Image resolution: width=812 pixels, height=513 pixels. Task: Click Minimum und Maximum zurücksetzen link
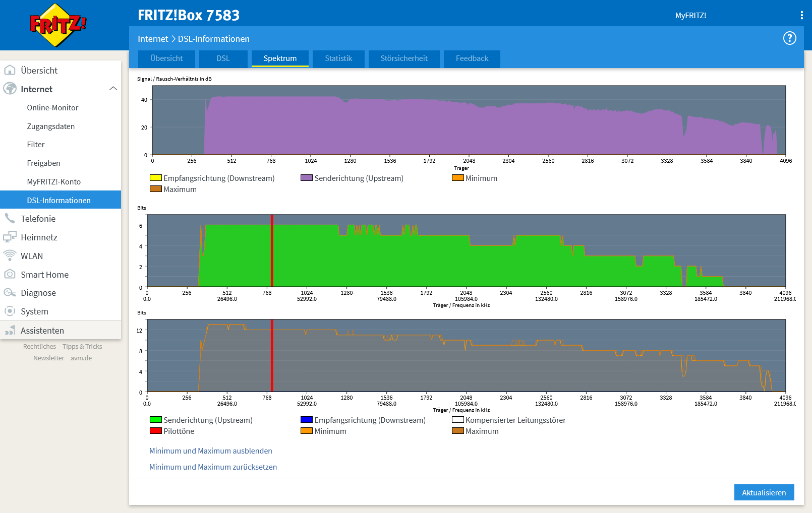[x=213, y=467]
